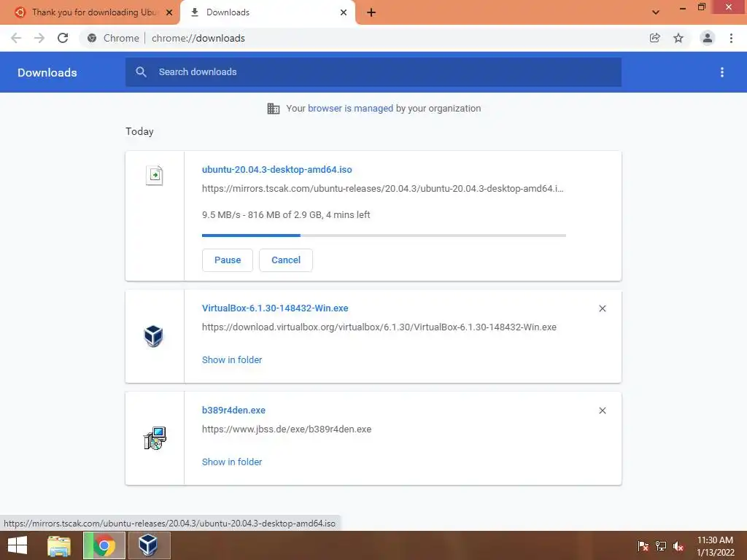Remove b389r4den.exe from the list
The image size is (747, 560).
pyautogui.click(x=602, y=411)
